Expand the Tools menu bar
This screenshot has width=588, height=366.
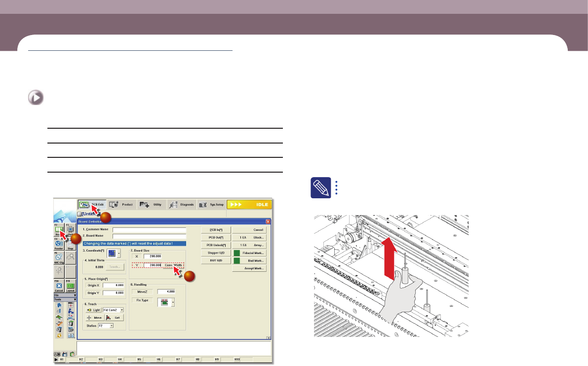[65, 299]
